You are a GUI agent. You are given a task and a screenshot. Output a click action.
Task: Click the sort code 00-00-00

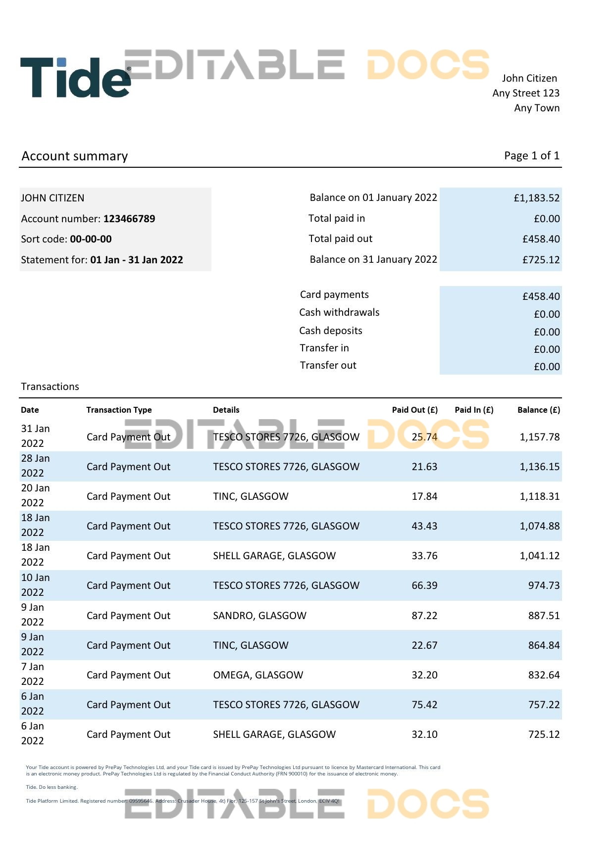point(91,239)
